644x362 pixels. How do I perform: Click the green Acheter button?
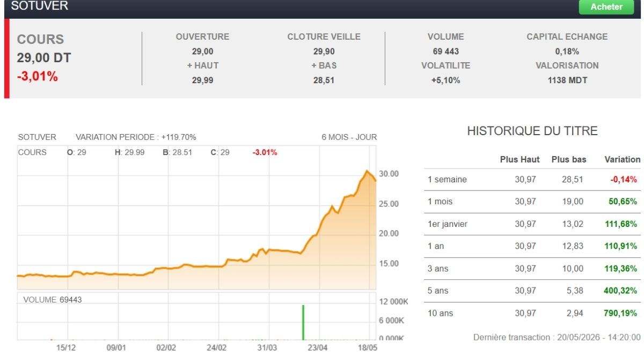point(606,7)
